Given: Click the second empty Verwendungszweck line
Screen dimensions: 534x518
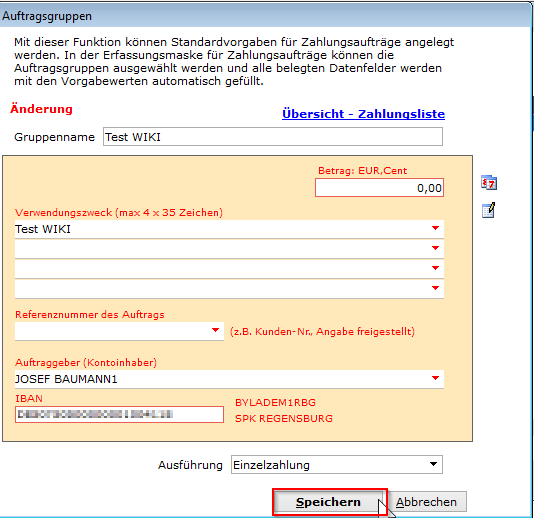Looking at the screenshot, I should (x=229, y=249).
